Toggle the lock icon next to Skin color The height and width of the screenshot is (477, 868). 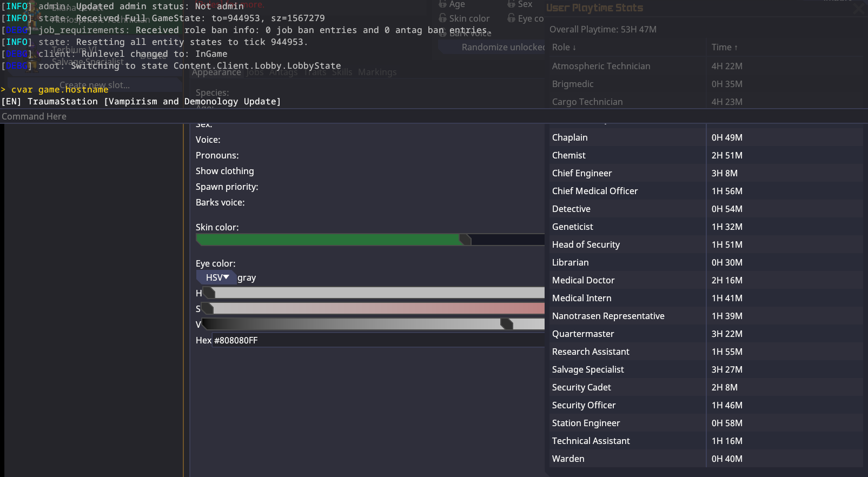click(x=442, y=18)
